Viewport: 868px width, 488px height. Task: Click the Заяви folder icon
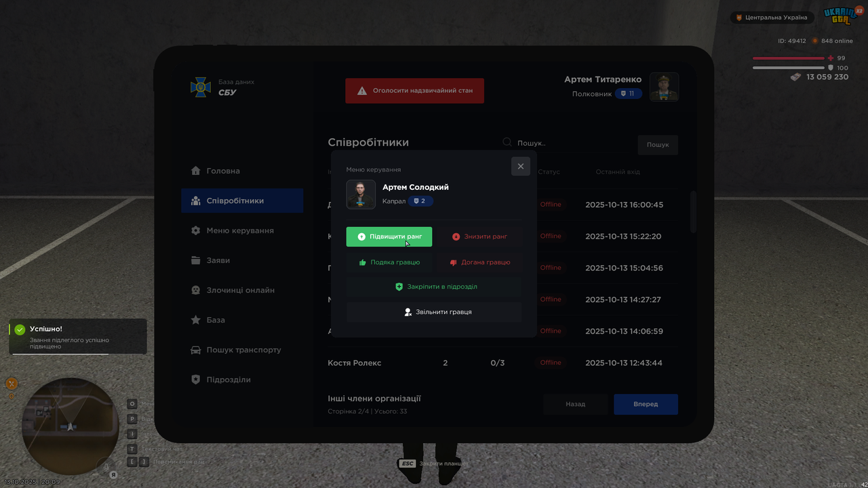196,260
